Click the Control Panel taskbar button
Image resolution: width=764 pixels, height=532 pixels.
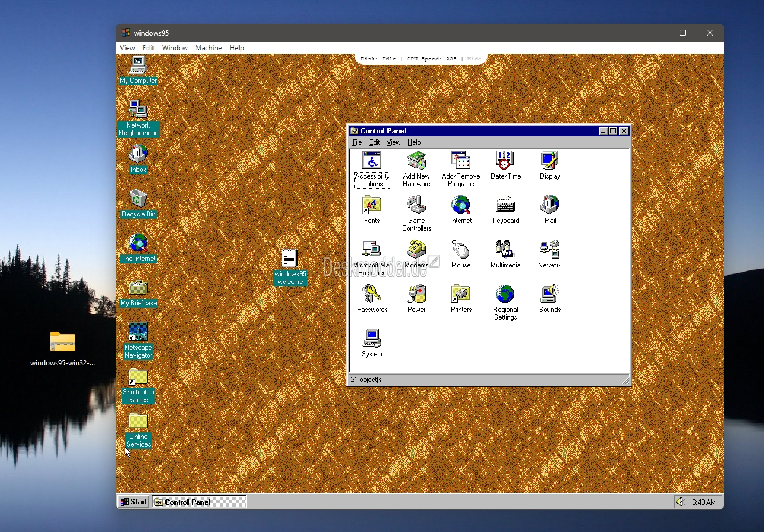pyautogui.click(x=199, y=502)
